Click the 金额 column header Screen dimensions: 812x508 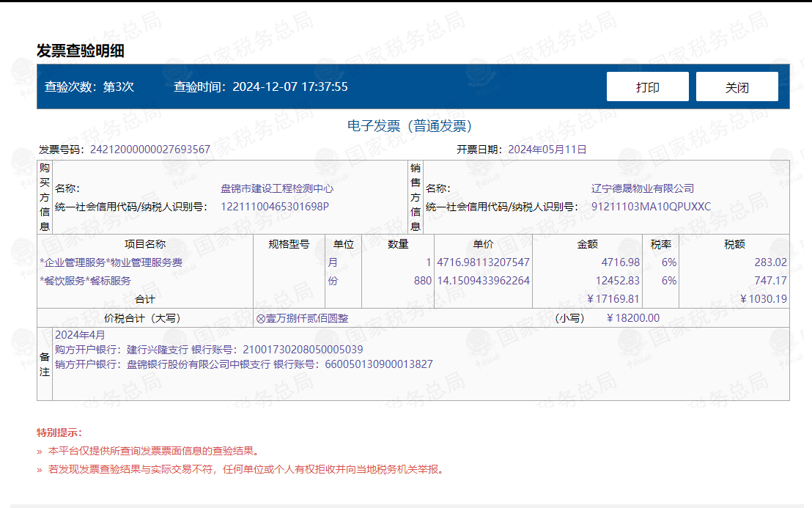point(587,244)
